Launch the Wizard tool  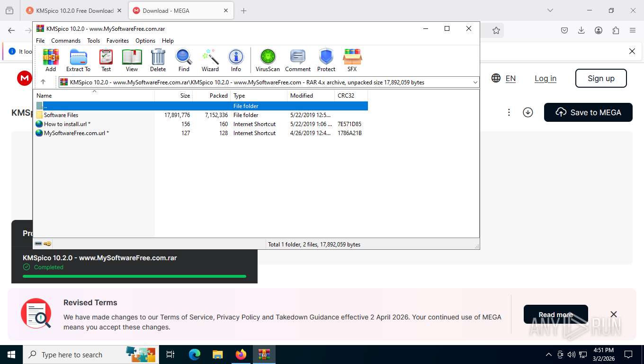(x=210, y=60)
